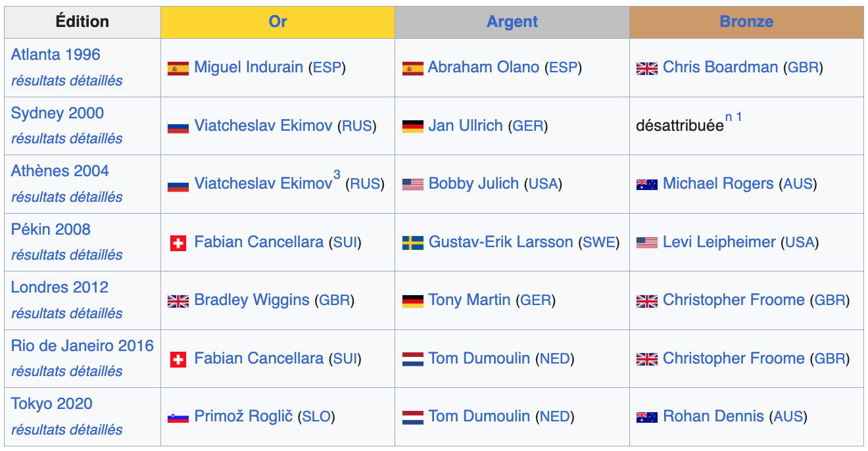Click German flag next to Jan Ullrich
Image resolution: width=868 pixels, height=451 pixels.
click(412, 126)
